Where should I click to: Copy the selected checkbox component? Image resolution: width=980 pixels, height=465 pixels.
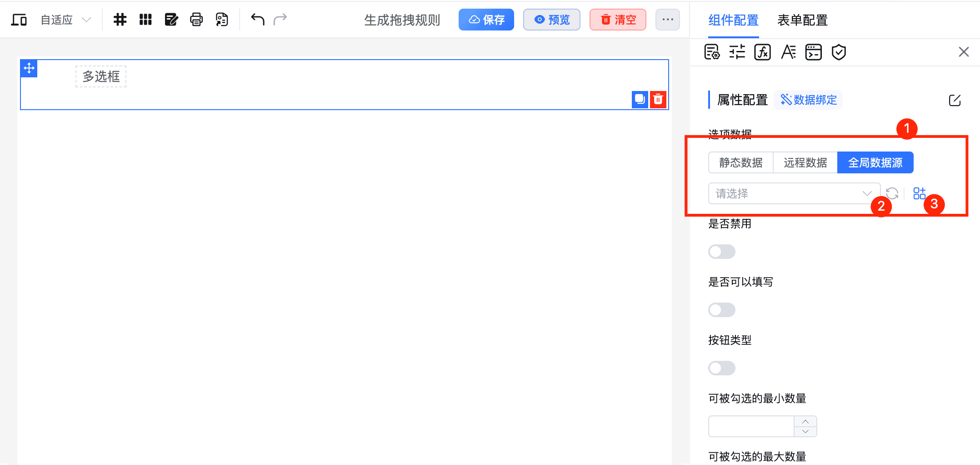click(640, 99)
